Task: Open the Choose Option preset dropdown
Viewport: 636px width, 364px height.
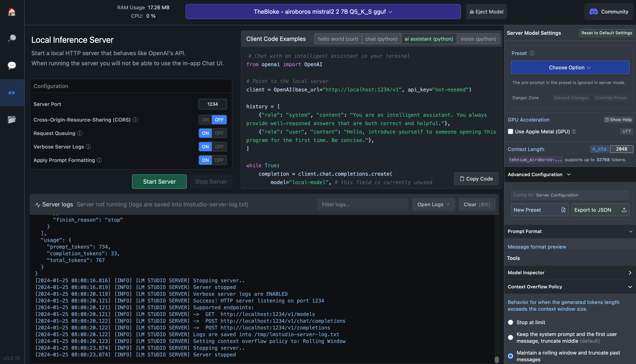Action: coord(570,67)
